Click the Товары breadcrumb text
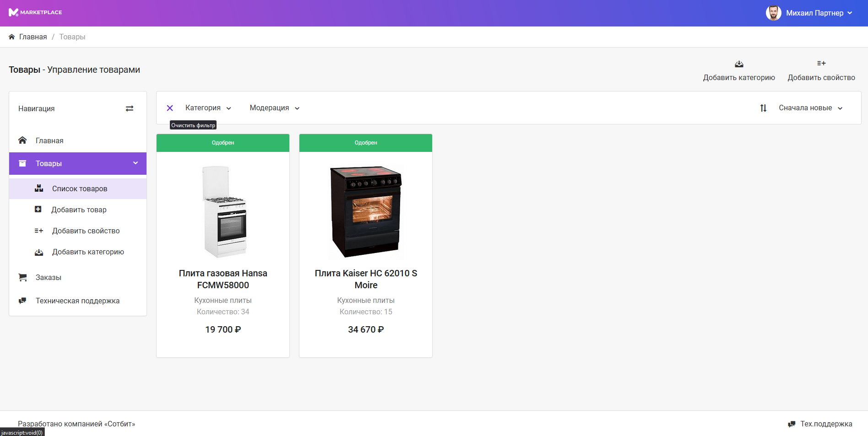868x436 pixels. point(72,37)
